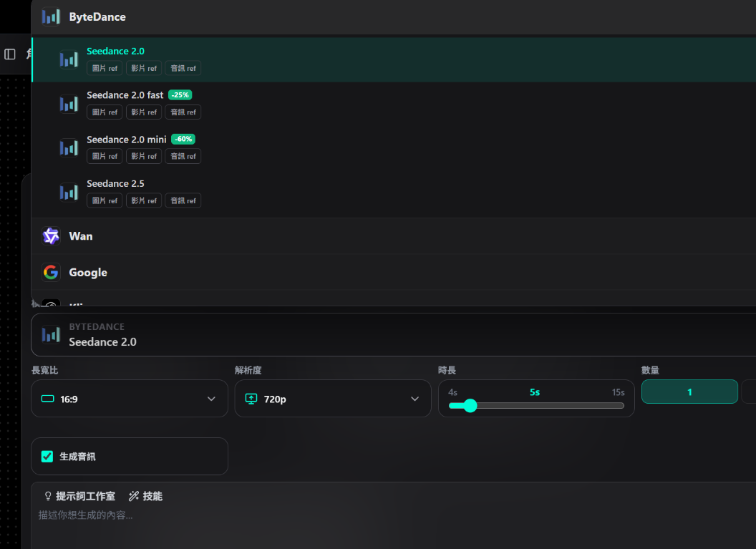Click 影片 ref tag under Seedance 2.0 fast

coord(144,112)
